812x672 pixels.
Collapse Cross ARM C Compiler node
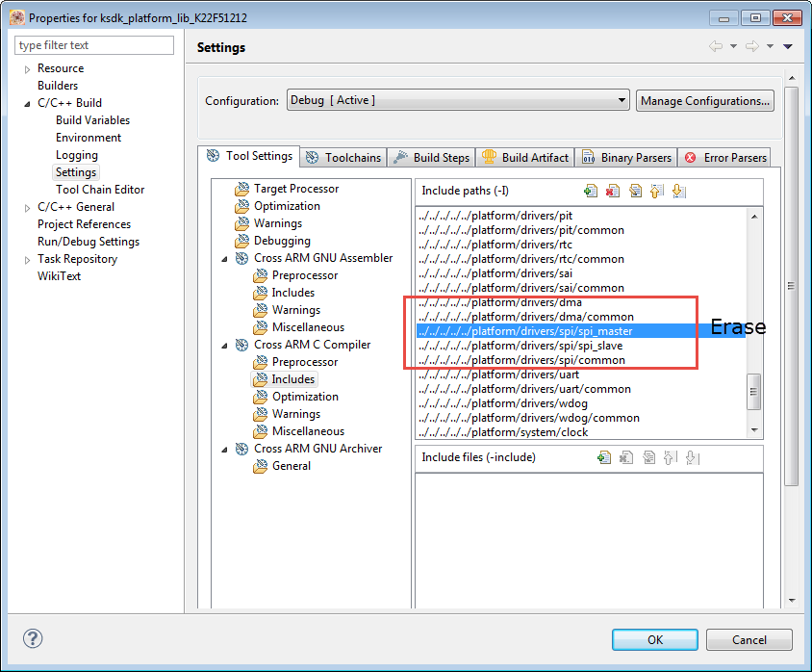224,345
